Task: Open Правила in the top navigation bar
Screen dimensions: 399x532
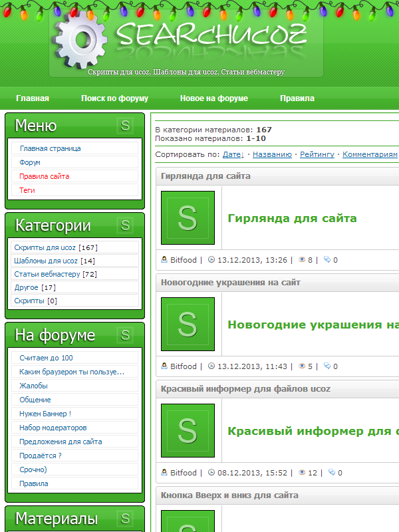Action: pos(297,98)
